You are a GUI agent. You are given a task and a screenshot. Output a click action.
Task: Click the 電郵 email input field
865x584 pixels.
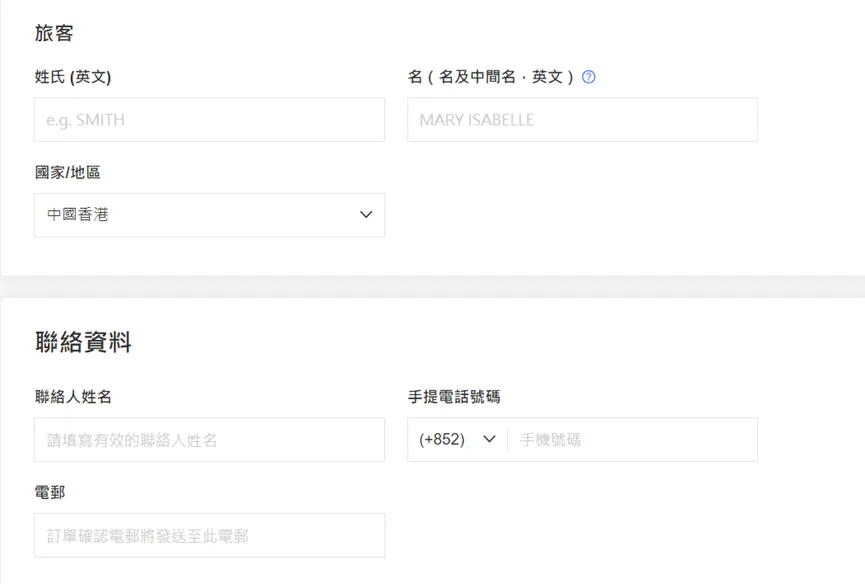(209, 536)
